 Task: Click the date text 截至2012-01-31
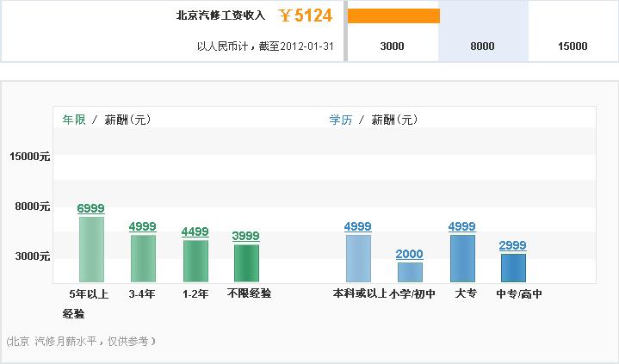(296, 46)
